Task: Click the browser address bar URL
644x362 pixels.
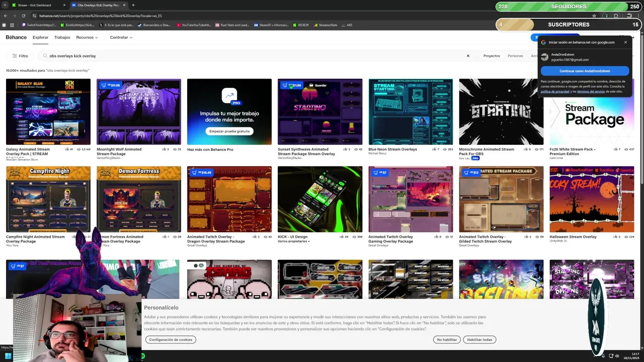Action: (x=101, y=16)
